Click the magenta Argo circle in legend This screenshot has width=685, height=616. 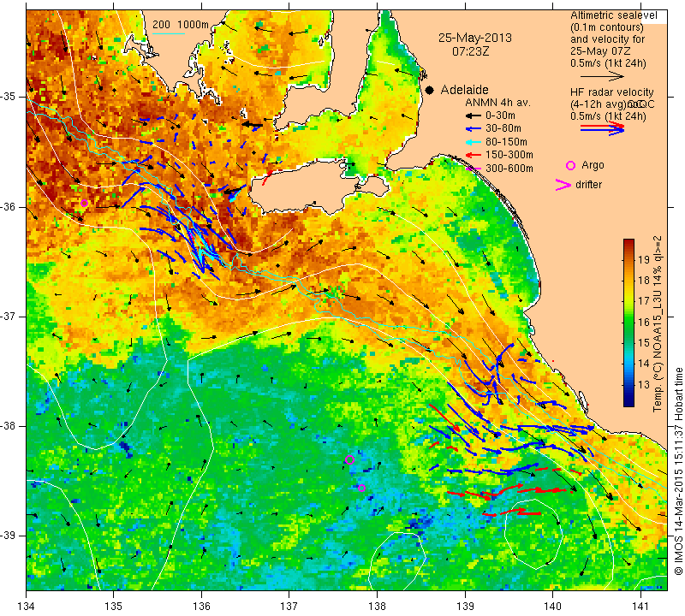click(570, 165)
